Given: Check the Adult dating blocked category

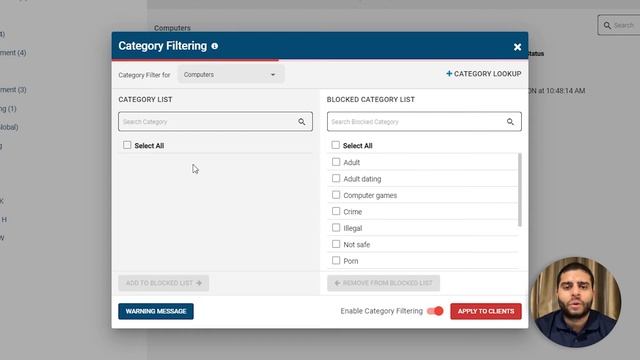Looking at the screenshot, I should click(336, 178).
